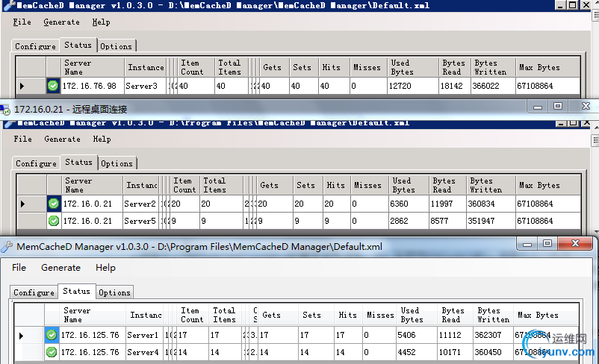Image resolution: width=599 pixels, height=364 pixels.
Task: Select row arrow for Server1 row
Action: [x=22, y=336]
